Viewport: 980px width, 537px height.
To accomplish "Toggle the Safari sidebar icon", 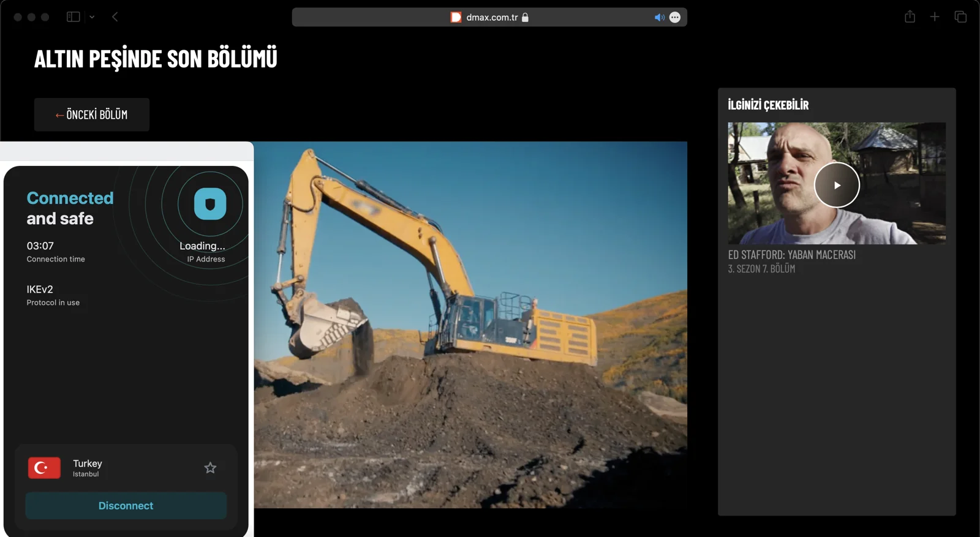I will coord(73,17).
